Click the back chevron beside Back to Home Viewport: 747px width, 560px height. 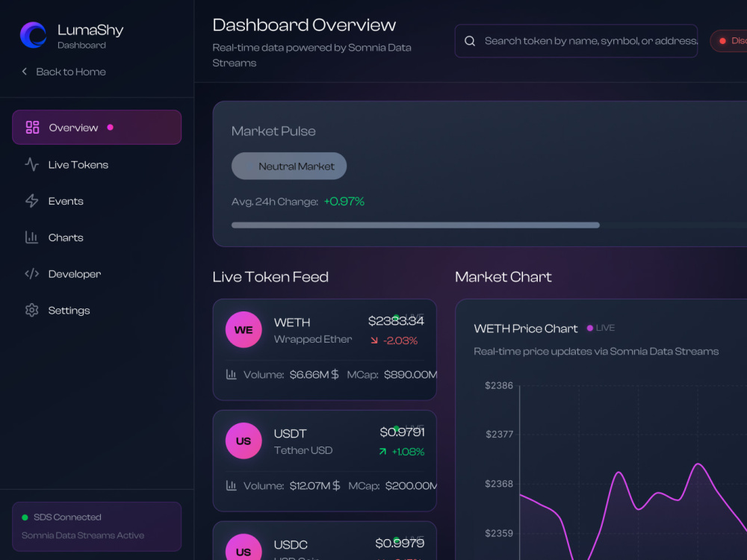click(x=25, y=72)
